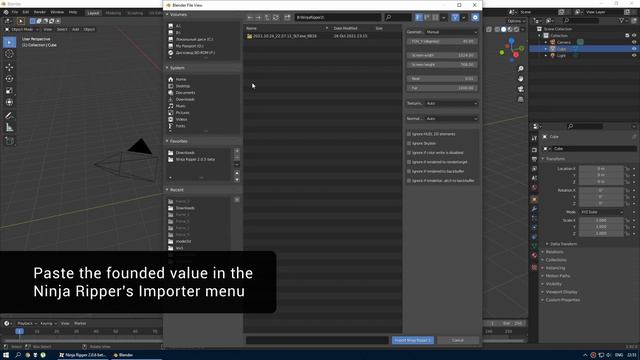Open Music folder in System list
This screenshot has height=360, width=640.
click(180, 106)
